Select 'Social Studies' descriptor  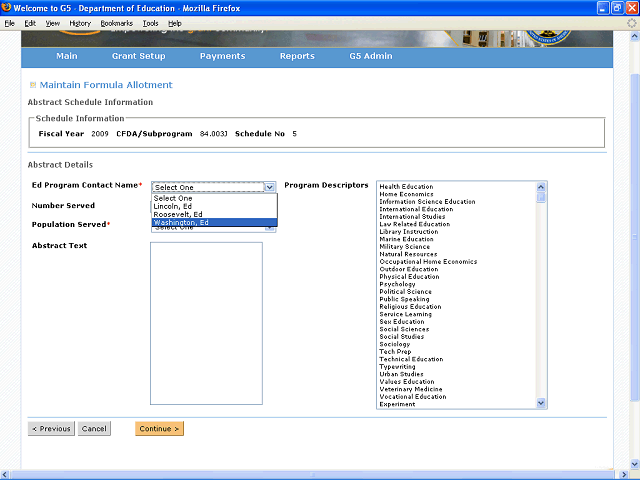tap(402, 336)
